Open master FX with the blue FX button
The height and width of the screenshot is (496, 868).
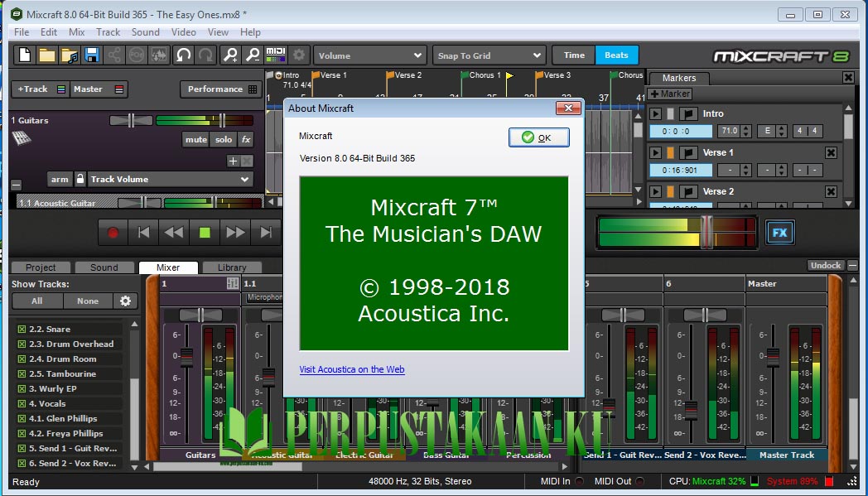click(780, 233)
